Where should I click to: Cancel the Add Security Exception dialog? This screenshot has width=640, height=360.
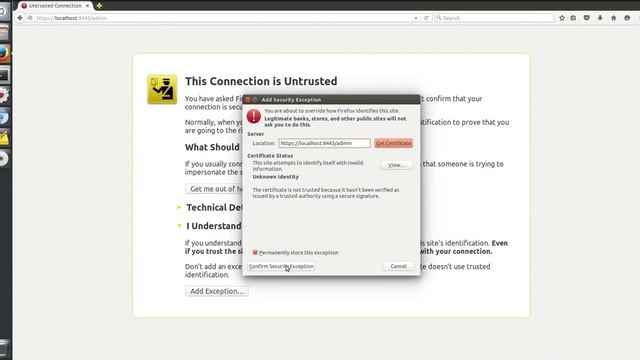coord(398,266)
